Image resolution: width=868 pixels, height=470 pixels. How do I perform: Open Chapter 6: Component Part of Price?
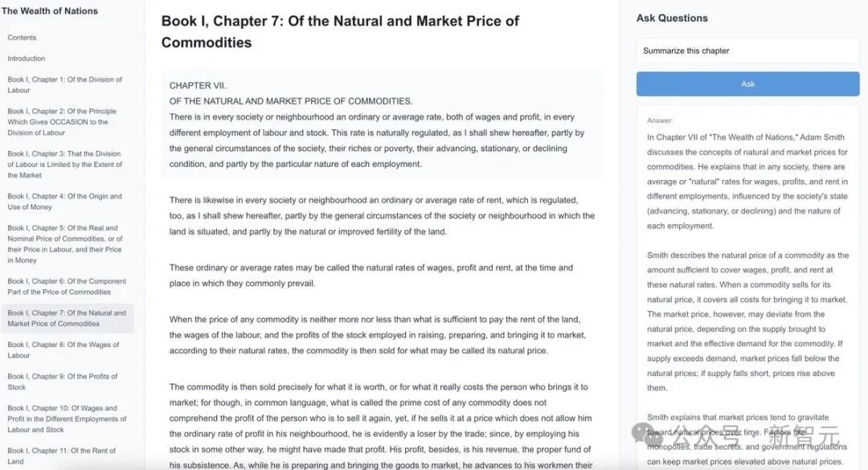67,287
